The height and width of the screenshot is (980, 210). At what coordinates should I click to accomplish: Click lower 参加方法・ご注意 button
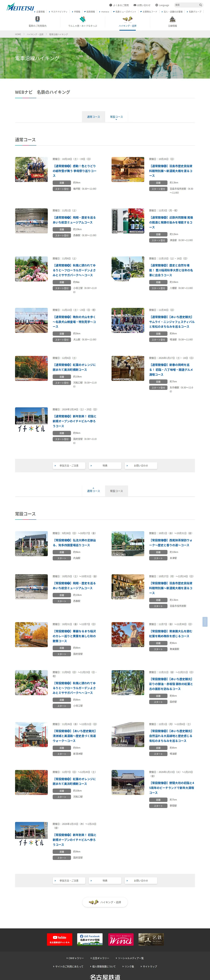tap(69, 880)
